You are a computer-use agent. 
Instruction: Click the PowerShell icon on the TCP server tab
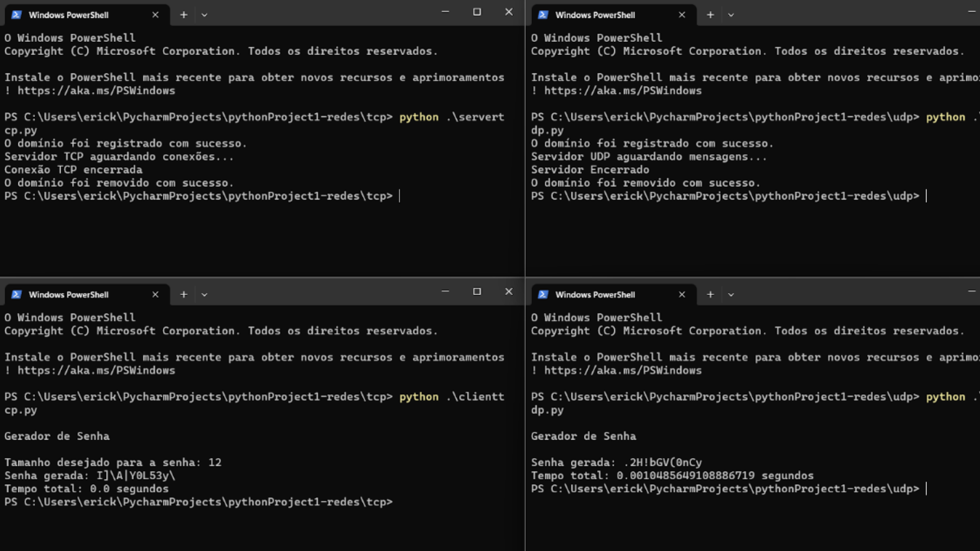point(16,15)
